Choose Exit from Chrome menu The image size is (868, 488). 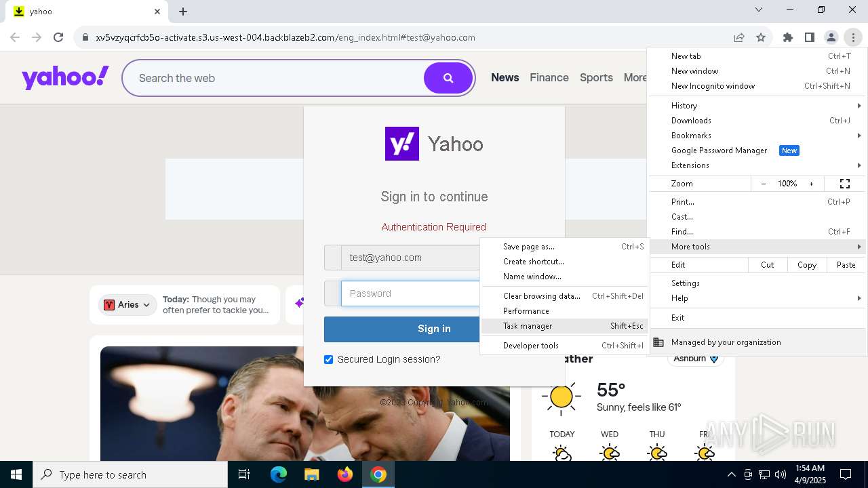pyautogui.click(x=757, y=318)
